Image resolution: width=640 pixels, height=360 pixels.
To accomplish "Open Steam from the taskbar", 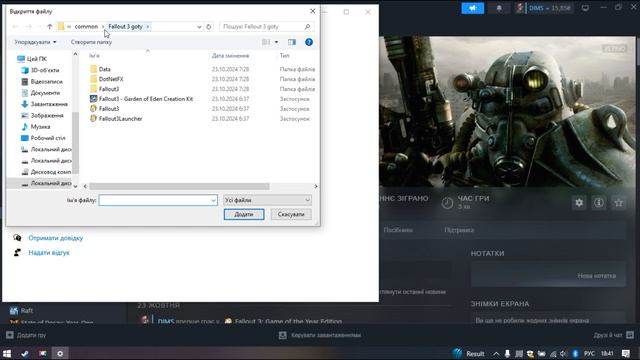I will click(x=25, y=353).
